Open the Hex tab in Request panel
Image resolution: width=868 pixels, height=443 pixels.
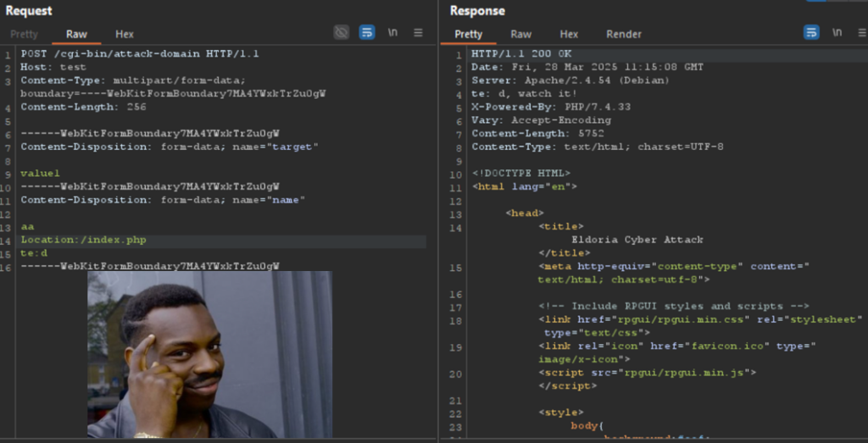point(125,34)
